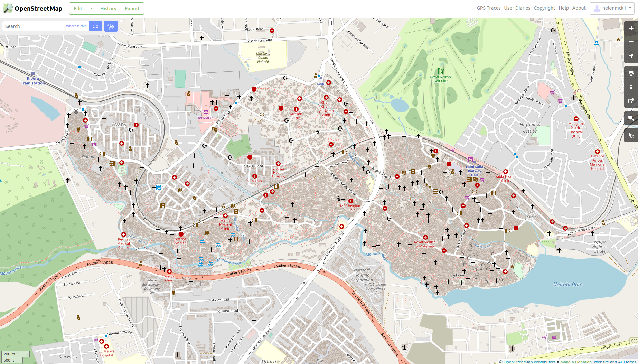This screenshot has height=364, width=638.
Task: Click the 'Ayany' neighbourhood label
Action: coord(119,124)
